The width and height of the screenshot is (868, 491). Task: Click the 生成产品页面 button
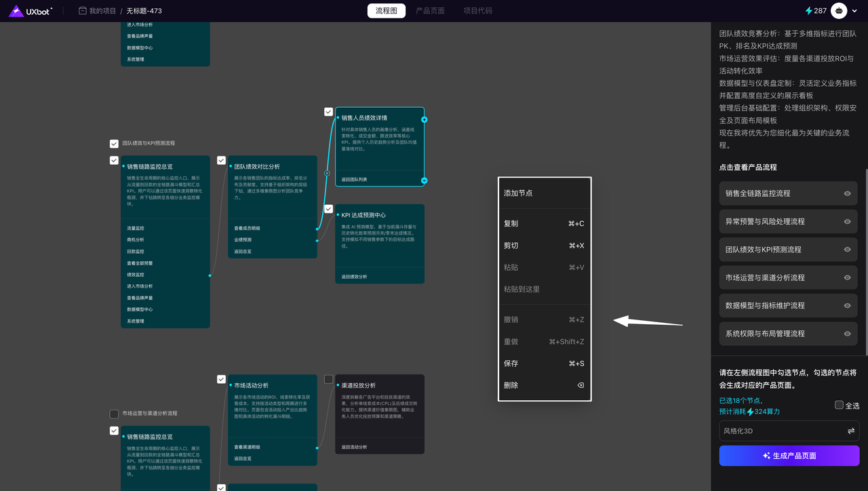(789, 456)
